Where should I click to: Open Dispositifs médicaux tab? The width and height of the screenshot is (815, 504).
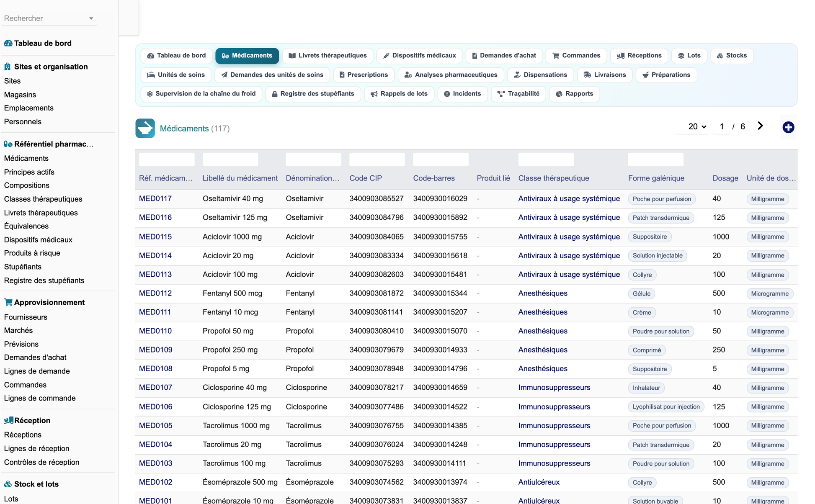(x=420, y=56)
